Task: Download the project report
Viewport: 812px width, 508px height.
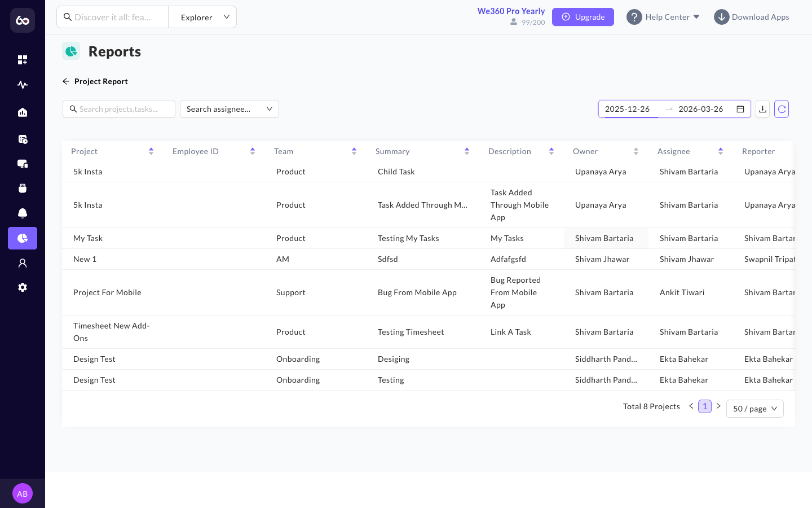Action: tap(762, 109)
